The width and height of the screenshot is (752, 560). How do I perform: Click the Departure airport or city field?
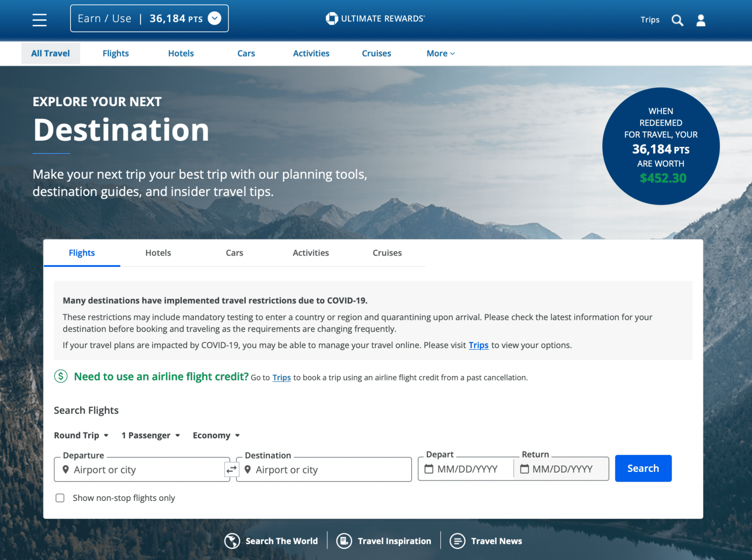(142, 470)
